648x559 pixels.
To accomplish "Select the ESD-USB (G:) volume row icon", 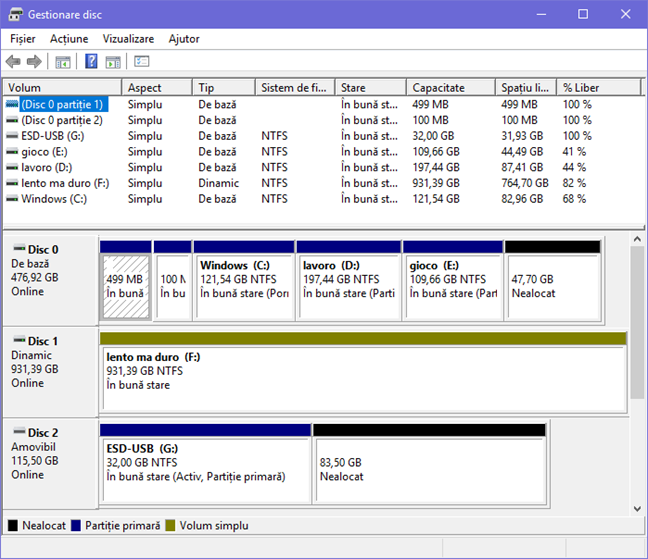I will click(12, 136).
